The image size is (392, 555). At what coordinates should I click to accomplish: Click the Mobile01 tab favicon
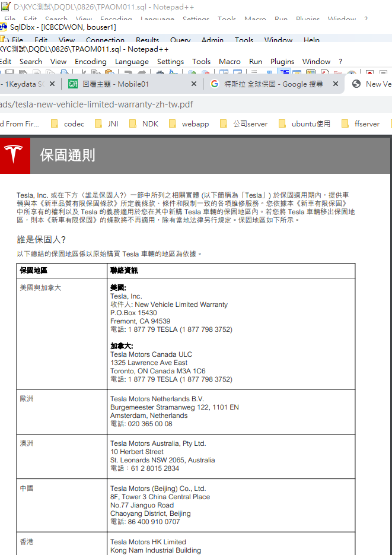73,84
